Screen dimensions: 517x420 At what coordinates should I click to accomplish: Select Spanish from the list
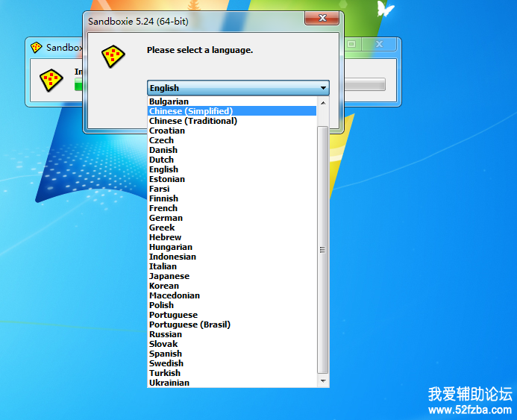(232, 354)
